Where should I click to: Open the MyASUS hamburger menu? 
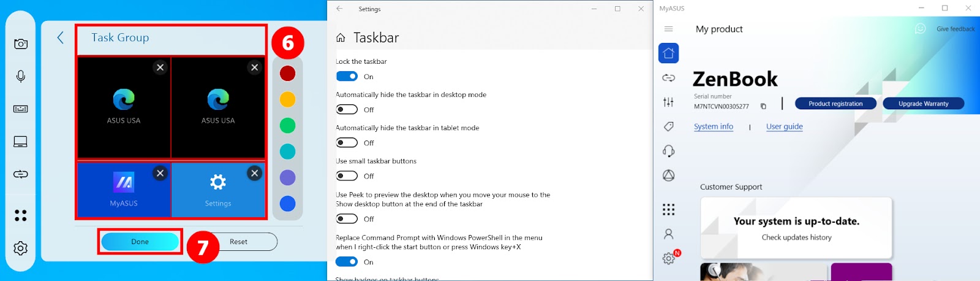[669, 29]
